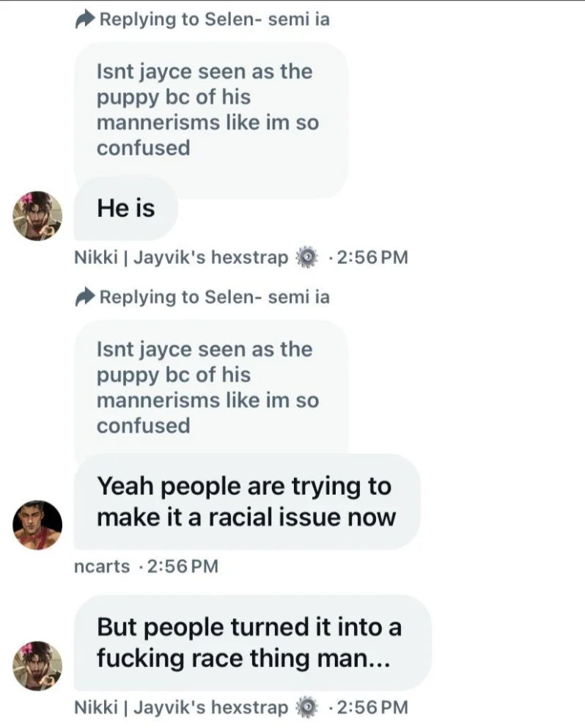Click the second reply arrow icon

[x=85, y=297]
